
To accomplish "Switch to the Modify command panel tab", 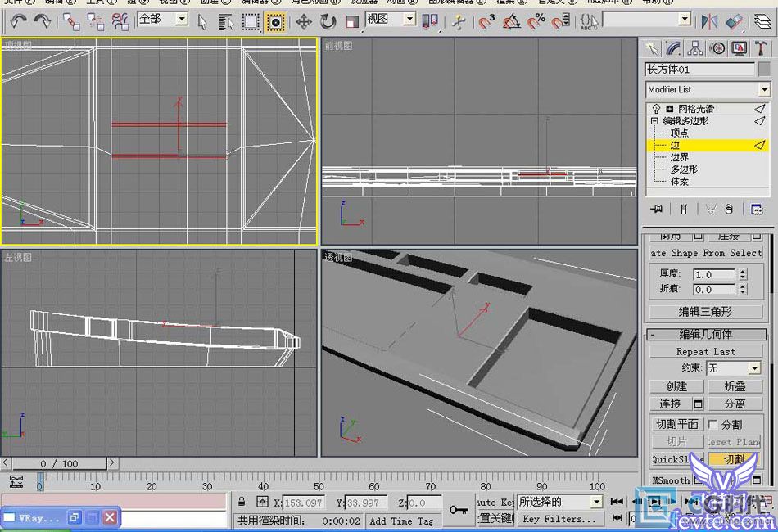I will tap(673, 48).
